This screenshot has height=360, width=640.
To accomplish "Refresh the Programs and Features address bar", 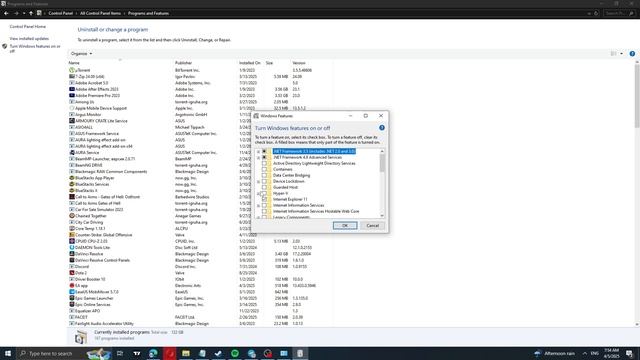I will 596,13.
